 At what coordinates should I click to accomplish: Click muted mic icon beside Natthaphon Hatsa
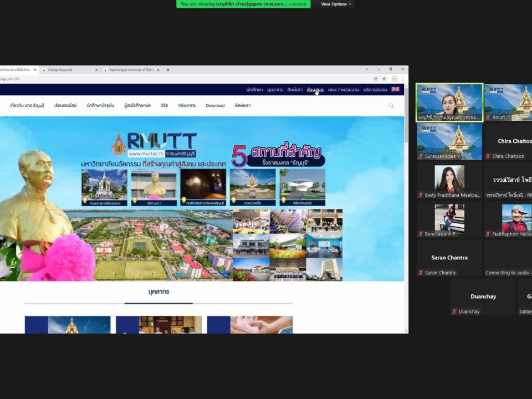(x=488, y=234)
